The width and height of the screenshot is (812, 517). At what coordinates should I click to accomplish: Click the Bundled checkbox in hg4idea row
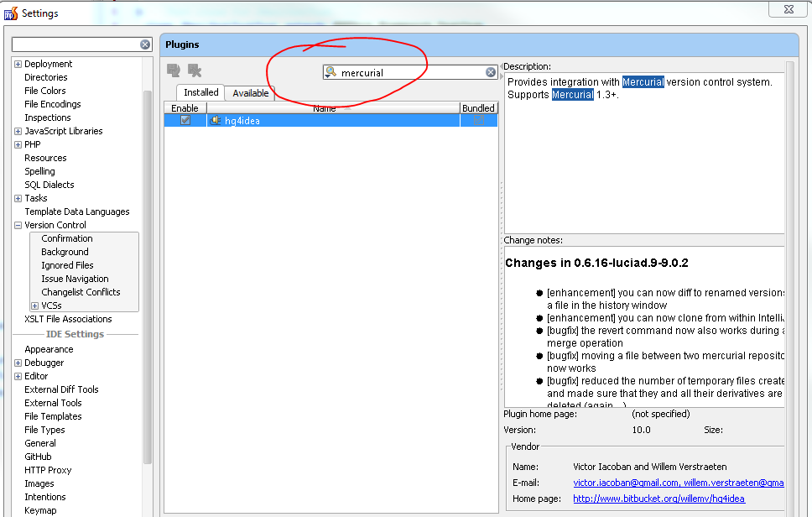tap(478, 120)
